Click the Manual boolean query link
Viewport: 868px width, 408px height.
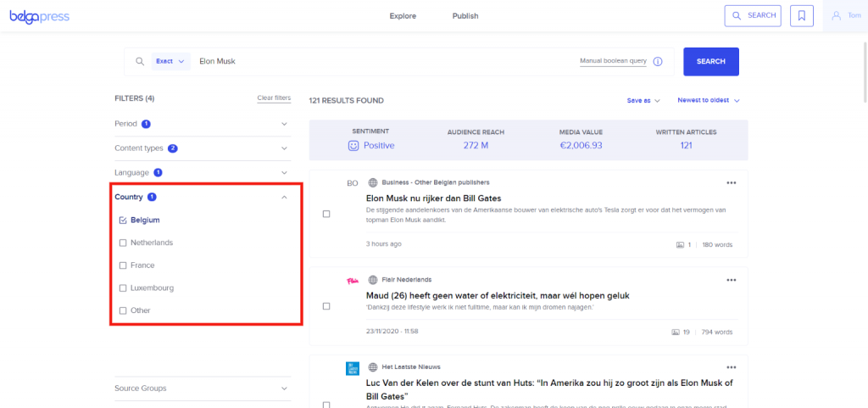(x=613, y=61)
